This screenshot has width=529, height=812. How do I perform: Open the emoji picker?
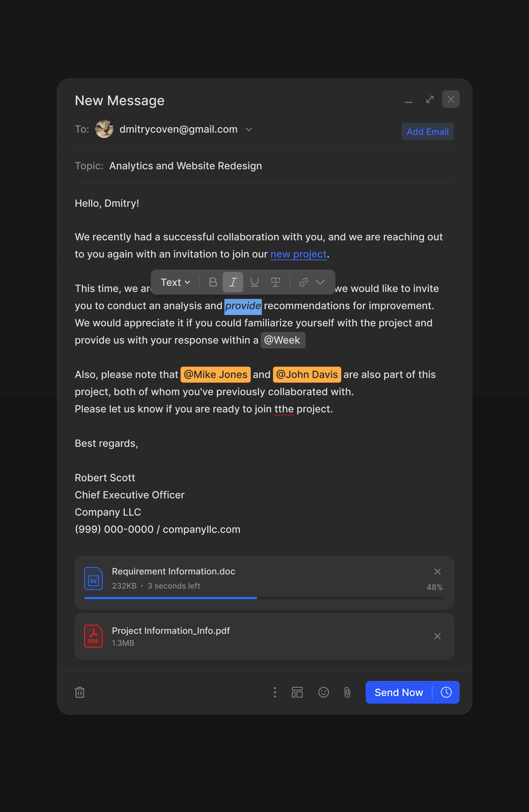coord(323,692)
